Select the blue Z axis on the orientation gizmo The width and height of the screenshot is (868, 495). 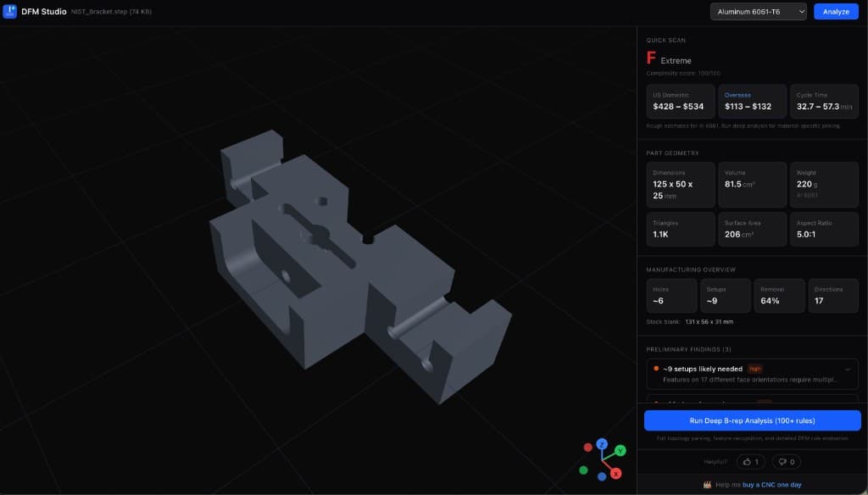tap(602, 445)
